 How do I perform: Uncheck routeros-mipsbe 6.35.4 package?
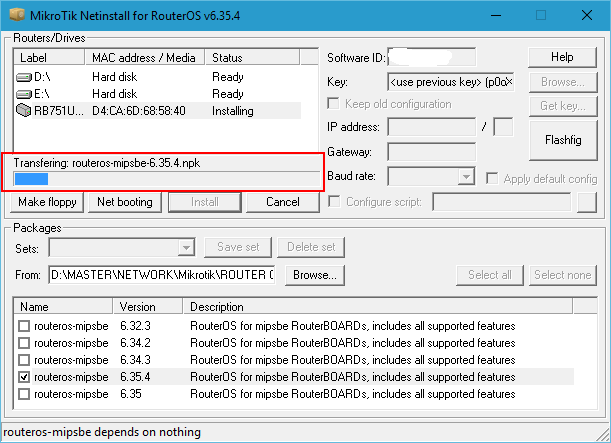point(24,377)
